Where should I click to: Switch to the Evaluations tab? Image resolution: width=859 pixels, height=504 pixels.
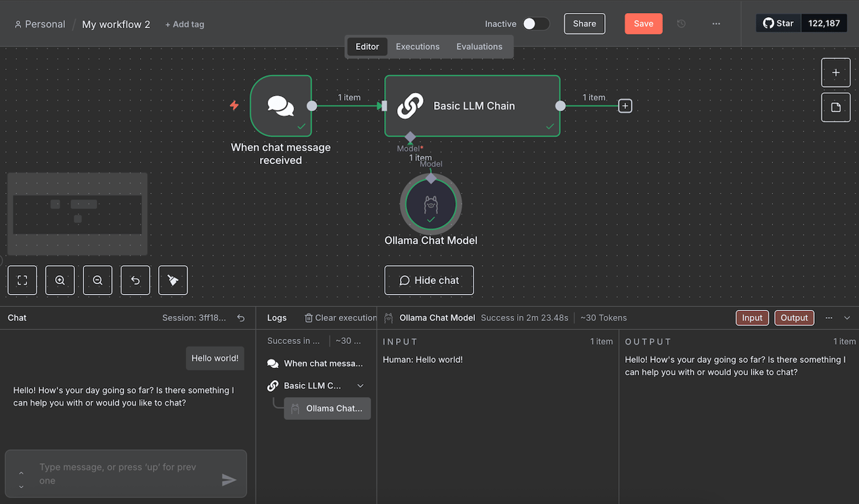point(479,47)
